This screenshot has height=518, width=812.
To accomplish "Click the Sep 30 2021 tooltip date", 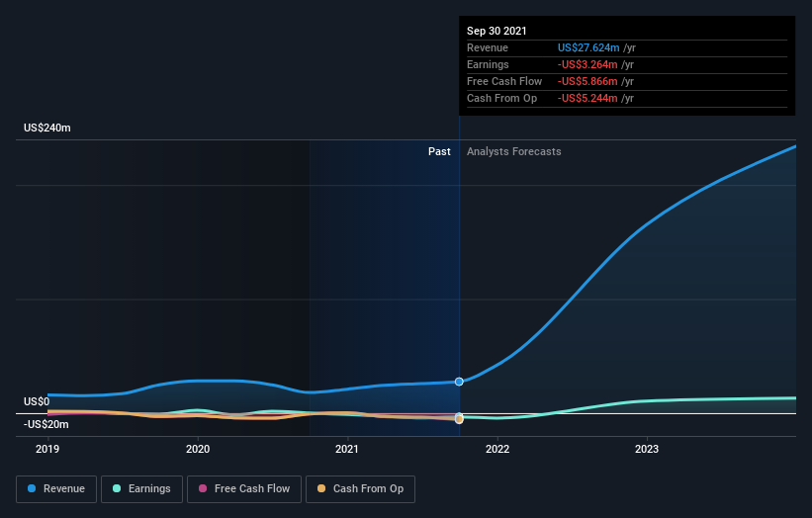I will (496, 31).
